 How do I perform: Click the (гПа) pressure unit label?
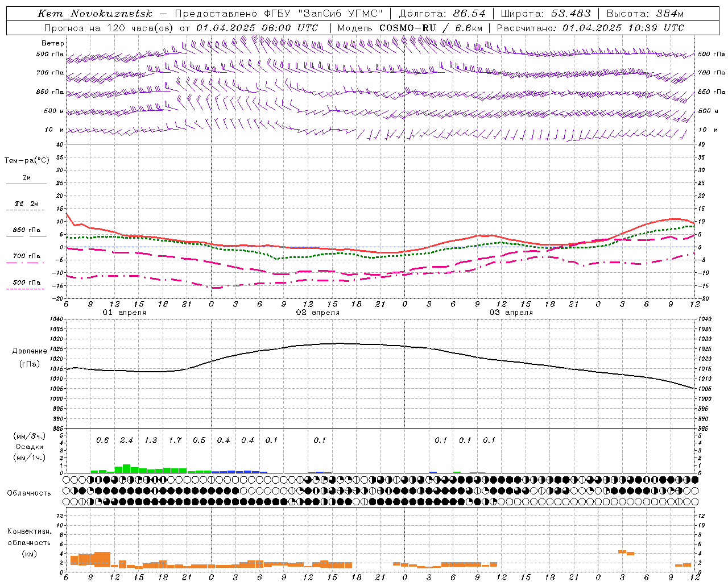point(29,364)
